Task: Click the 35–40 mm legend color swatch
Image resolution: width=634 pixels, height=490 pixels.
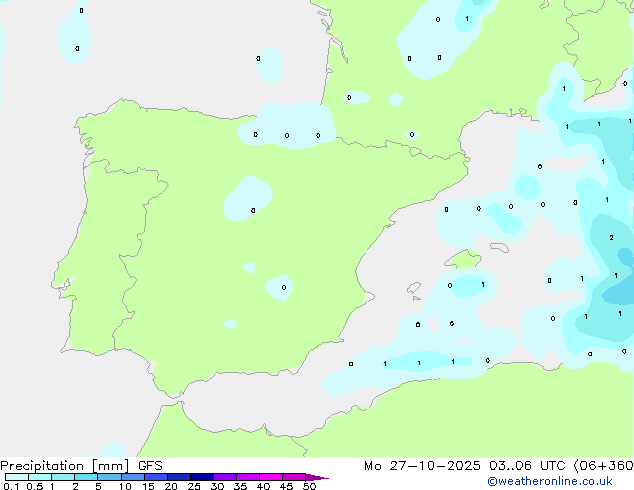Action: click(x=247, y=477)
